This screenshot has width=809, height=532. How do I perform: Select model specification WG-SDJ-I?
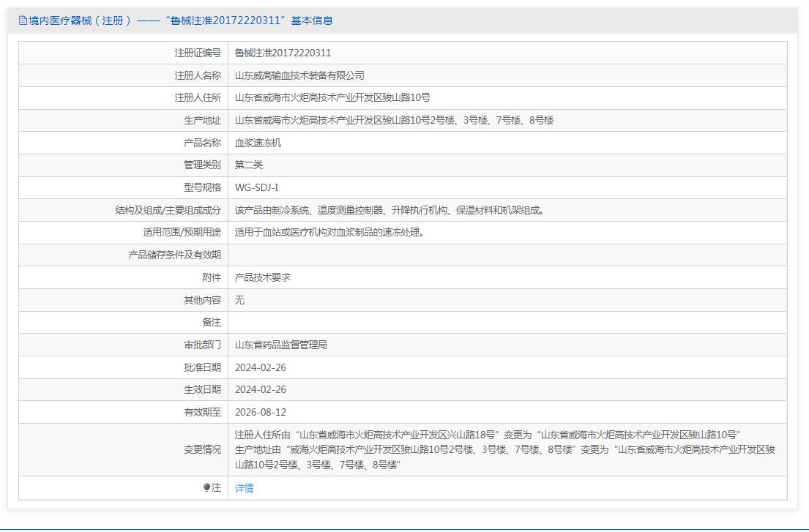tap(256, 187)
